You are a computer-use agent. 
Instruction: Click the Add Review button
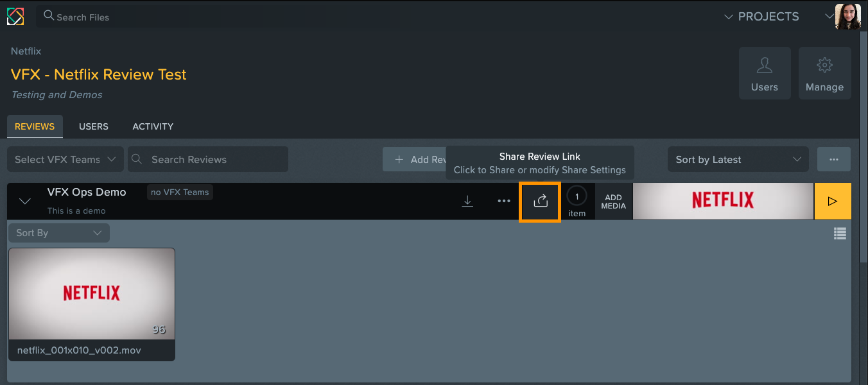(x=415, y=159)
